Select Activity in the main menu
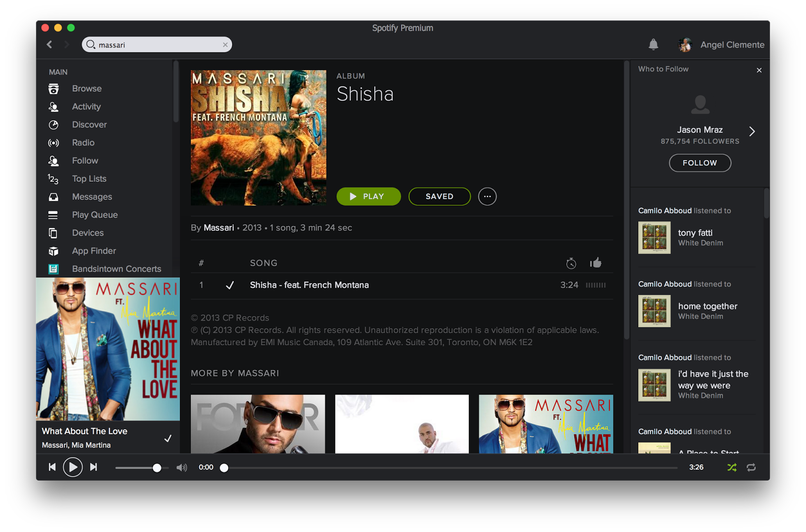The height and width of the screenshot is (532, 806). [x=86, y=107]
